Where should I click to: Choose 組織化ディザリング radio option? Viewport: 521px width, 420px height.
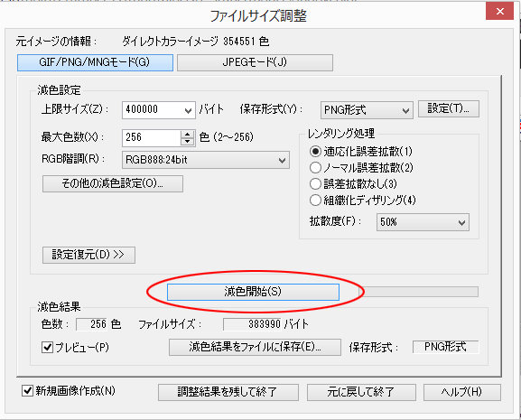[x=315, y=200]
